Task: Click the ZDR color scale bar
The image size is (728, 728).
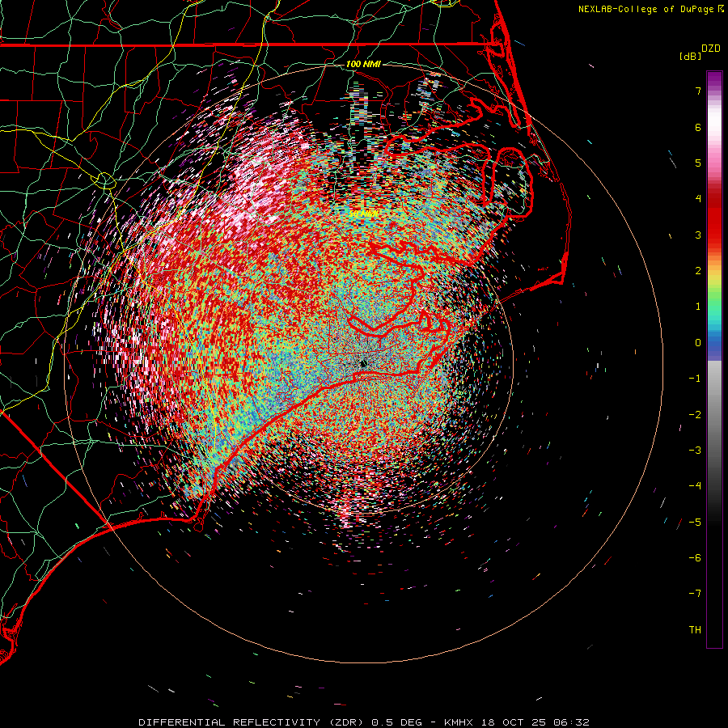Action: (x=714, y=359)
